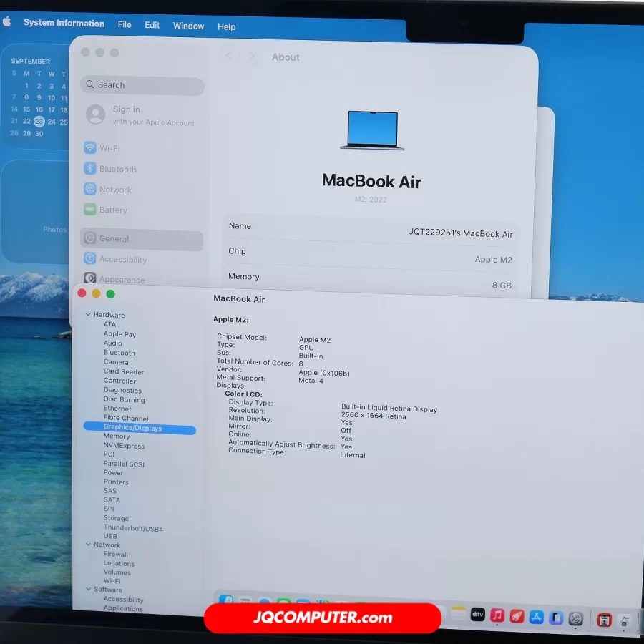The width and height of the screenshot is (644, 644).
Task: Select Disc Burning in the Hardware list
Action: coord(124,399)
